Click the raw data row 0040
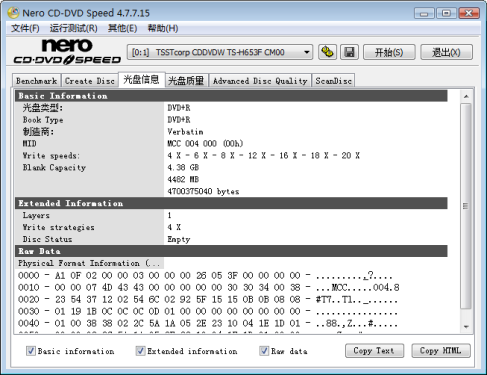487x375 pixels. 207,323
